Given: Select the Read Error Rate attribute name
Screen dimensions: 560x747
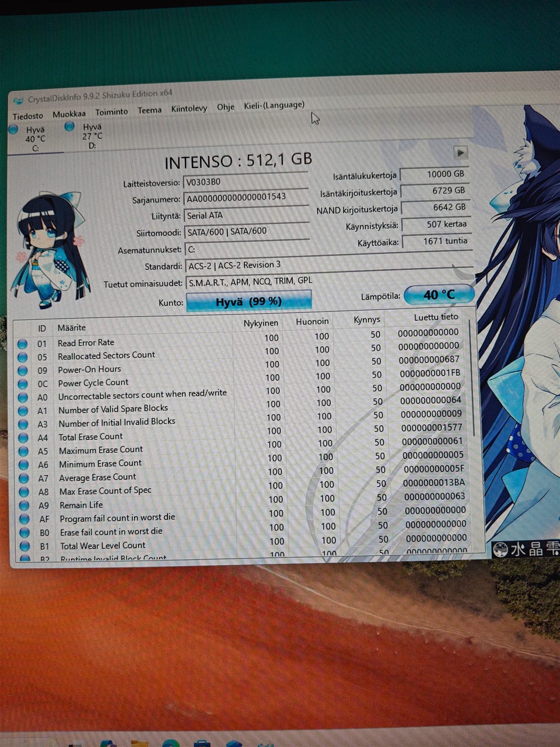Looking at the screenshot, I should click(86, 343).
